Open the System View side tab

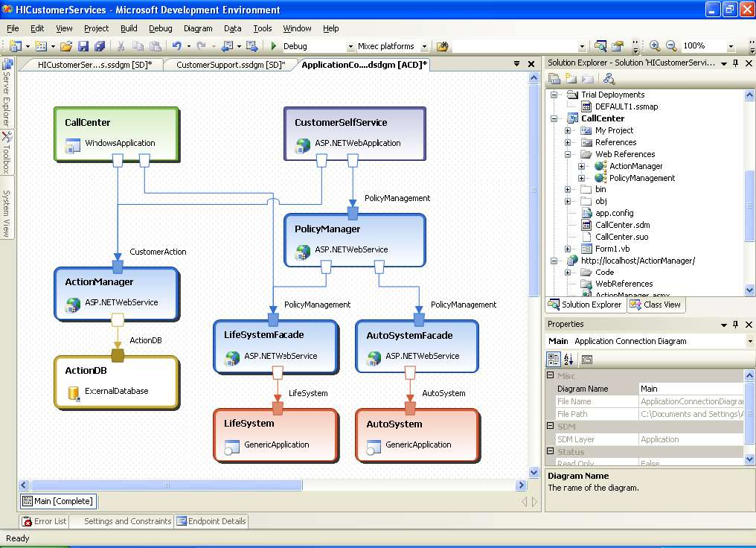(7, 208)
